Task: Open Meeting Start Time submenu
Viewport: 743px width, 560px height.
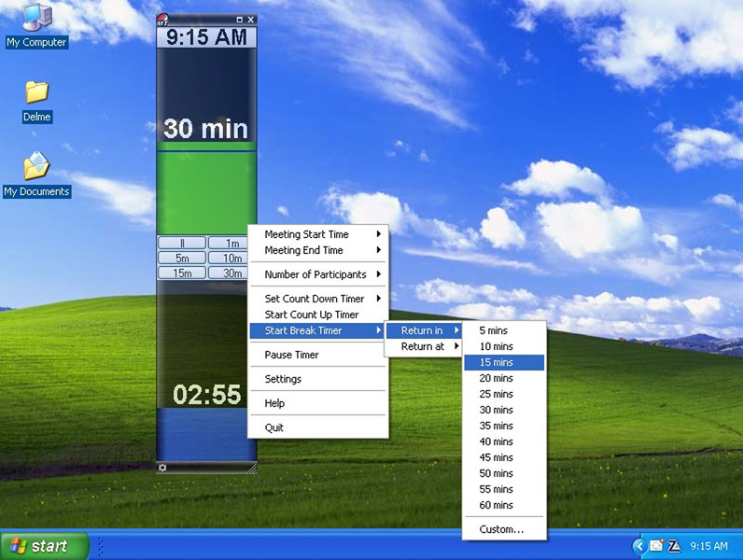Action: tap(318, 234)
